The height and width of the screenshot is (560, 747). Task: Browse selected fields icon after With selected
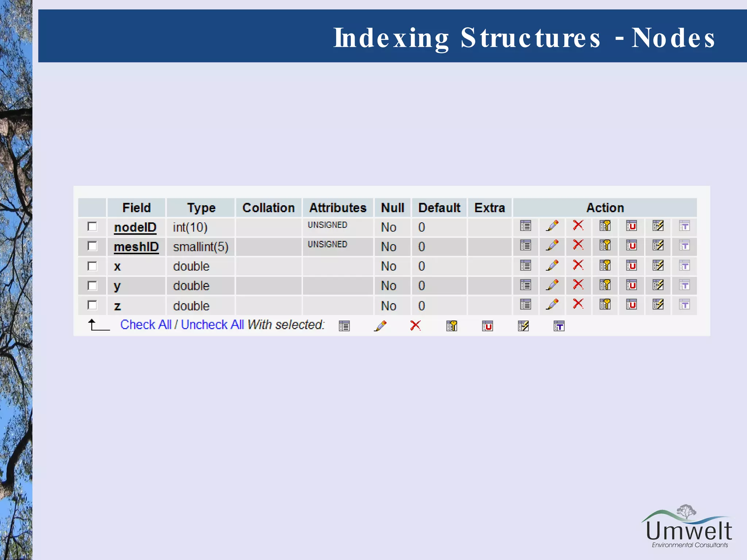(x=344, y=326)
